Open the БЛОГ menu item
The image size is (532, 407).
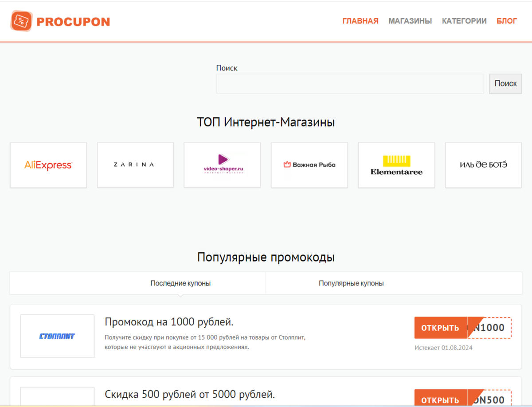[x=507, y=21]
